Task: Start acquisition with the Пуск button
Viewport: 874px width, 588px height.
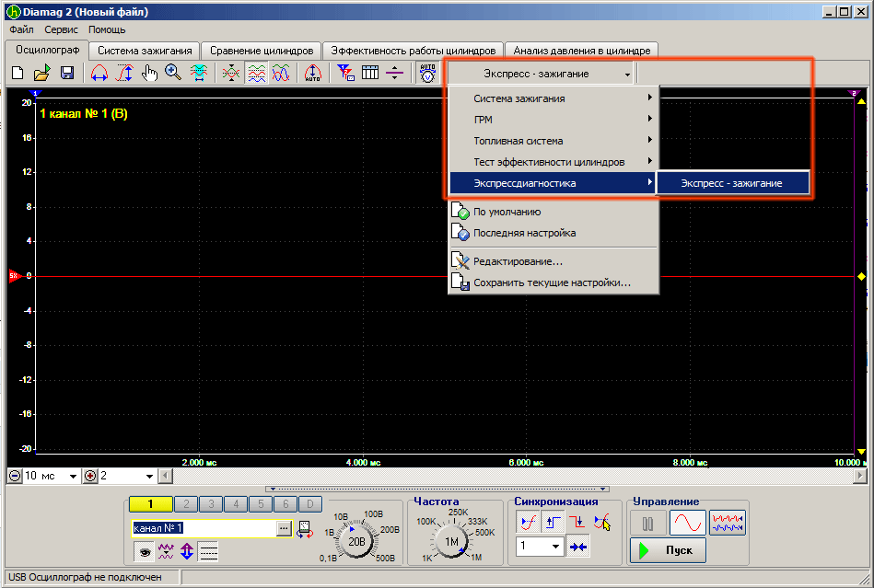Action: (668, 550)
